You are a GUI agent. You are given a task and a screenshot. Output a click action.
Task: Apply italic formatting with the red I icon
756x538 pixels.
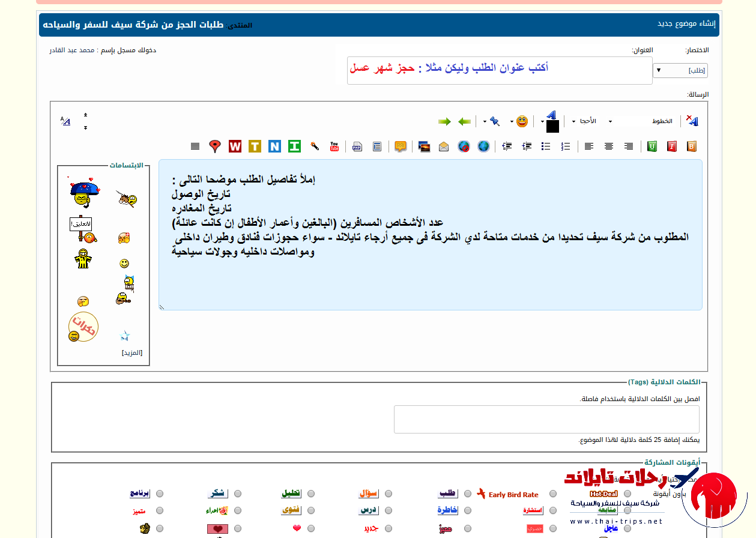click(x=672, y=146)
